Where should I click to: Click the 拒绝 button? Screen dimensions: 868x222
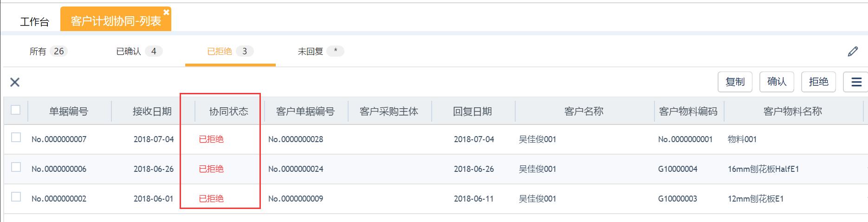[818, 82]
